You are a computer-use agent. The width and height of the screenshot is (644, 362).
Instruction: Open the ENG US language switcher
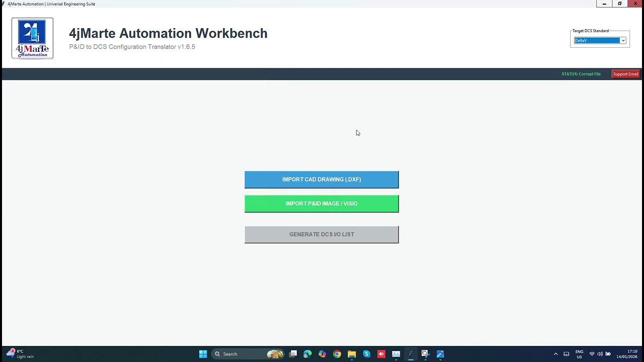(579, 354)
